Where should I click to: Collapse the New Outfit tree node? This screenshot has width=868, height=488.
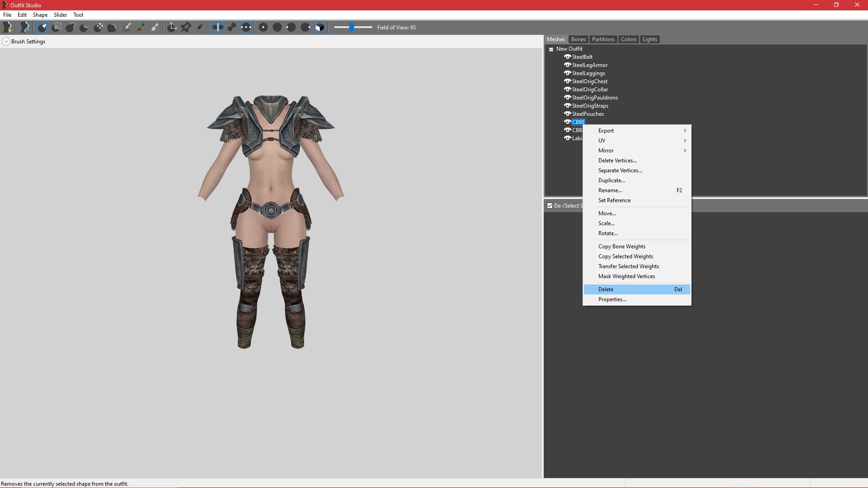pos(551,49)
